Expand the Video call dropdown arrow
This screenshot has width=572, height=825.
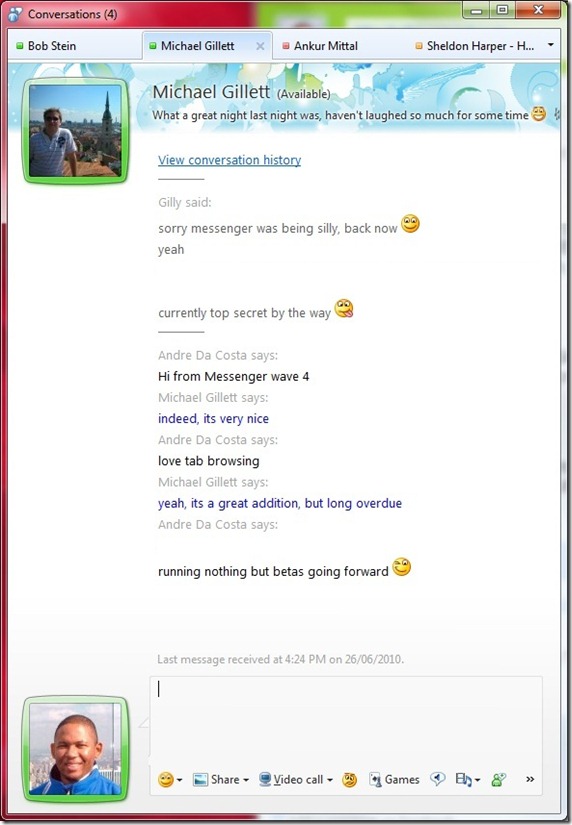point(330,780)
